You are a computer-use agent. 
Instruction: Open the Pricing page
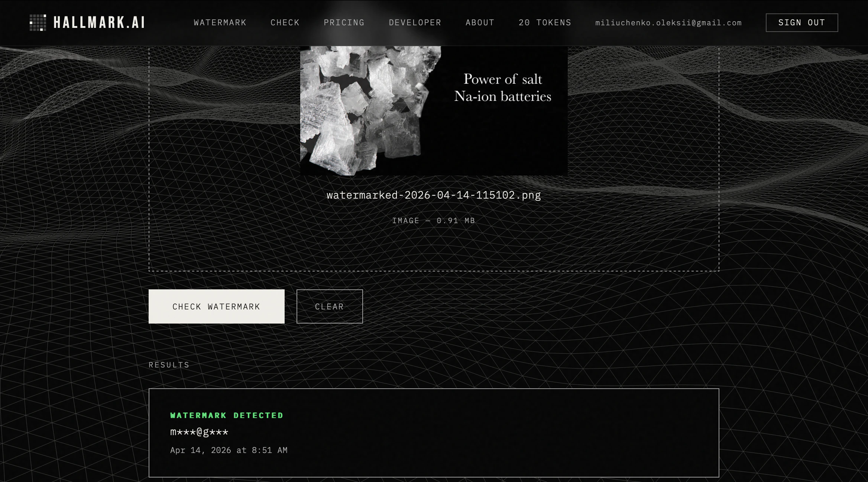[344, 23]
